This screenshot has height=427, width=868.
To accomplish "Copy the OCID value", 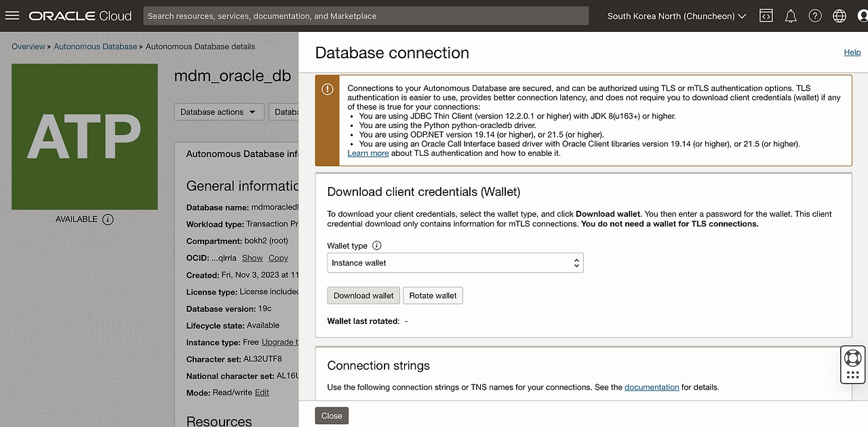I will click(x=278, y=258).
